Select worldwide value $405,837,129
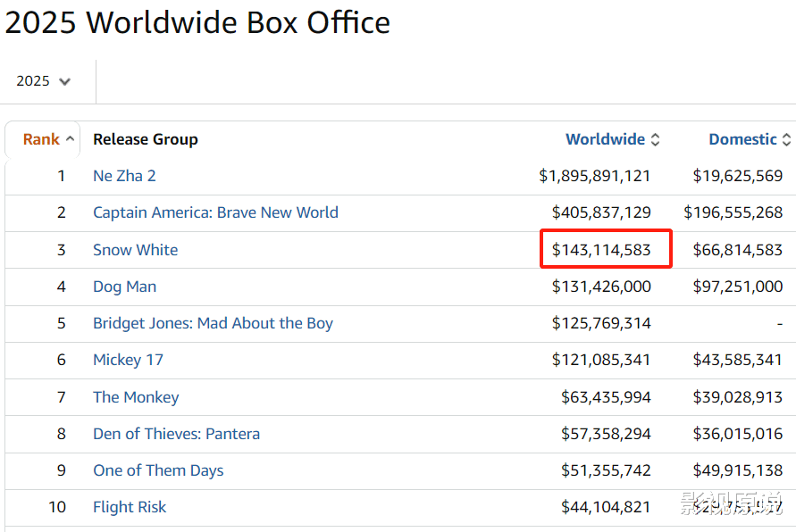Viewport: 796px width, 532px height. pos(601,212)
